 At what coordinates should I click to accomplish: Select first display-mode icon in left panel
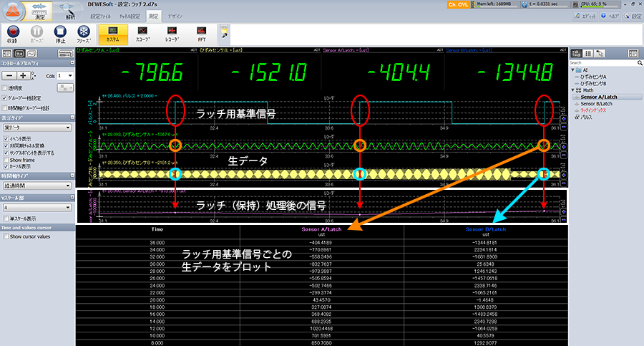[7, 54]
